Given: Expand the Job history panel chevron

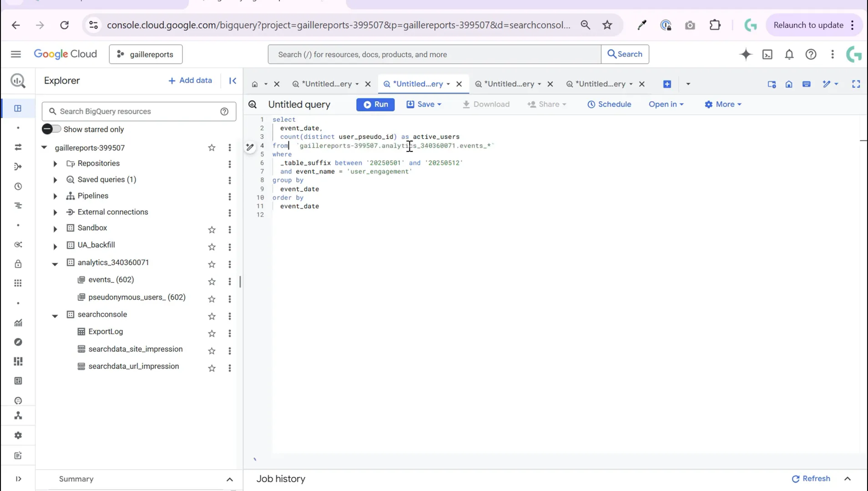Looking at the screenshot, I should (x=848, y=479).
